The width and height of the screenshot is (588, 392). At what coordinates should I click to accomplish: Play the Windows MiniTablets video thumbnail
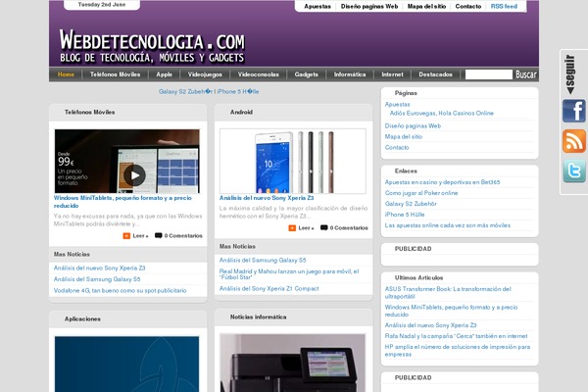[134, 175]
